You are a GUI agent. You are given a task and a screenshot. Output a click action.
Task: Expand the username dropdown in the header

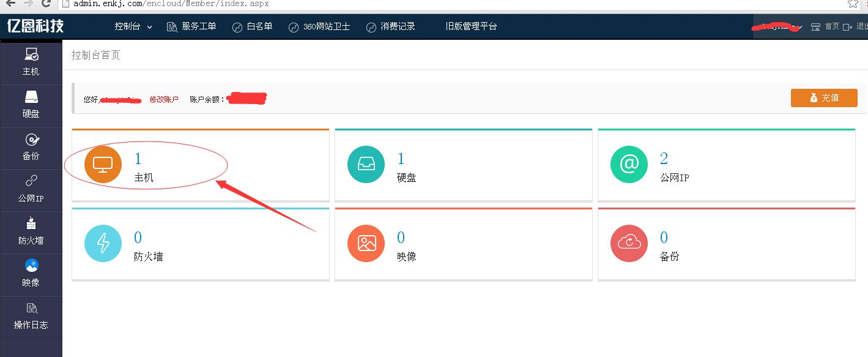tap(777, 27)
